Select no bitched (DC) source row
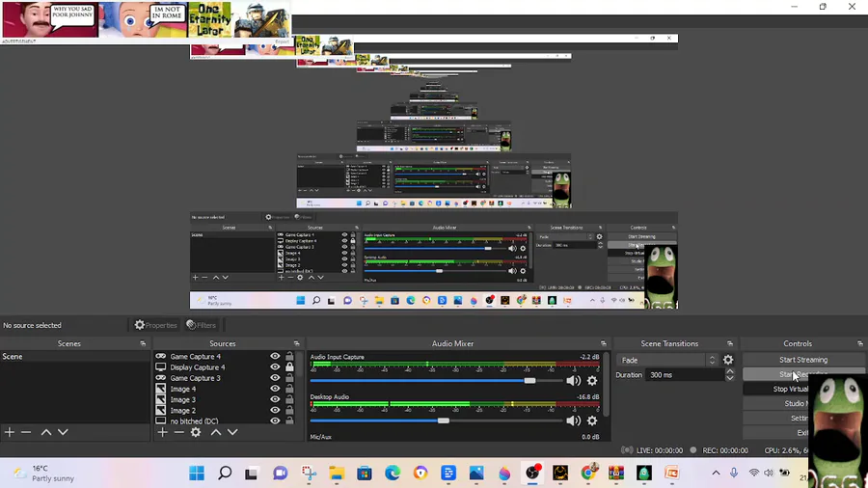This screenshot has height=488, width=868. pos(194,421)
